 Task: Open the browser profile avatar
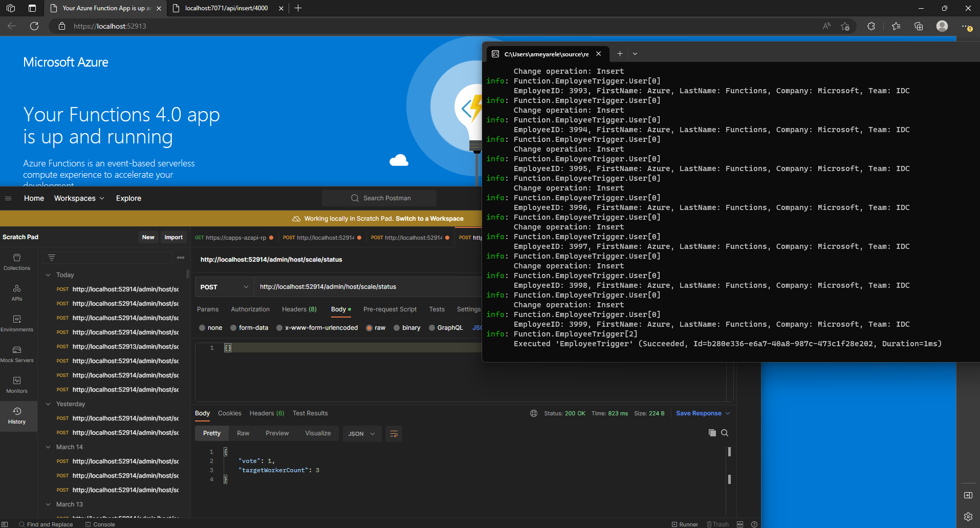point(942,26)
